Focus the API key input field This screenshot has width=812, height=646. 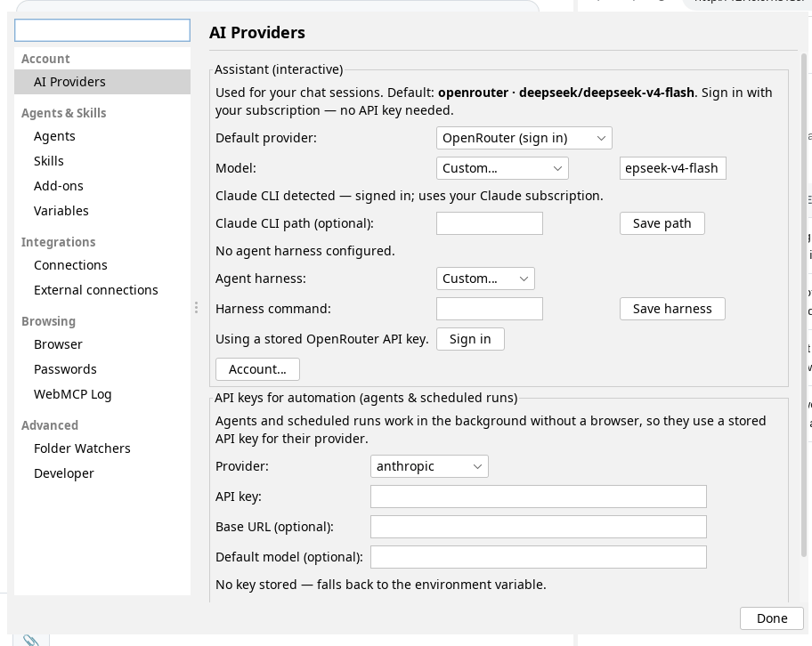539,497
